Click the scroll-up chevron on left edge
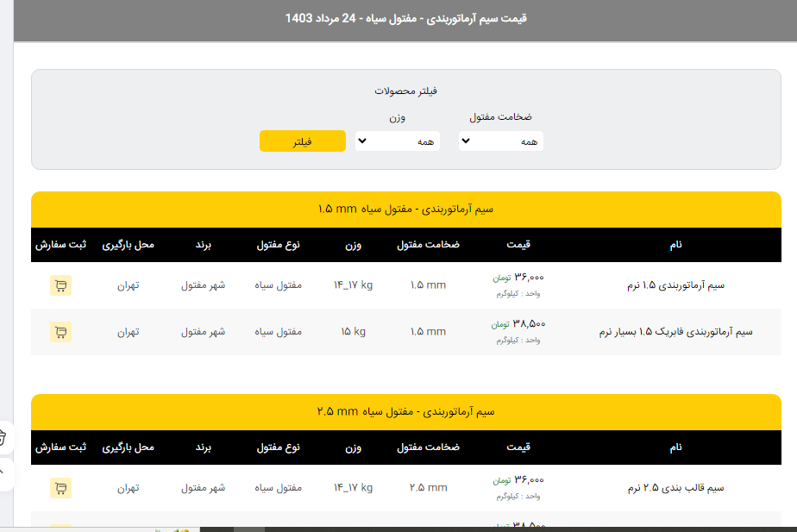This screenshot has width=797, height=532. pyautogui.click(x=3, y=472)
